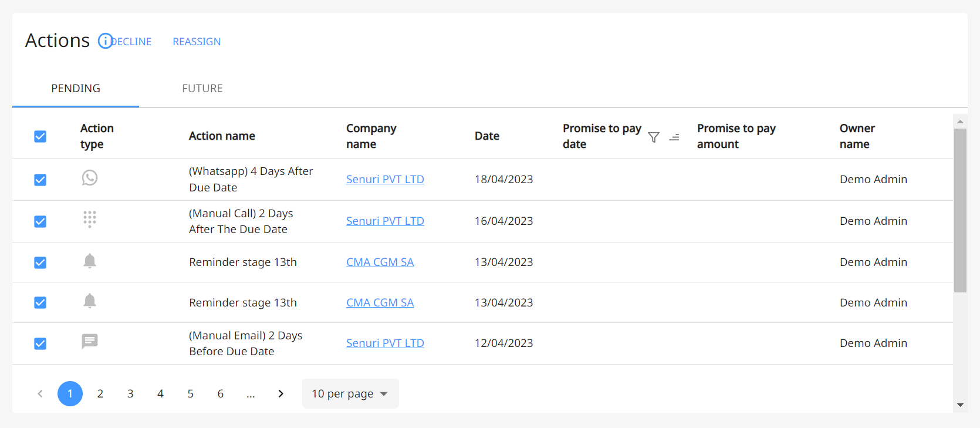
Task: Click the pagination ellipsis
Action: pos(251,395)
